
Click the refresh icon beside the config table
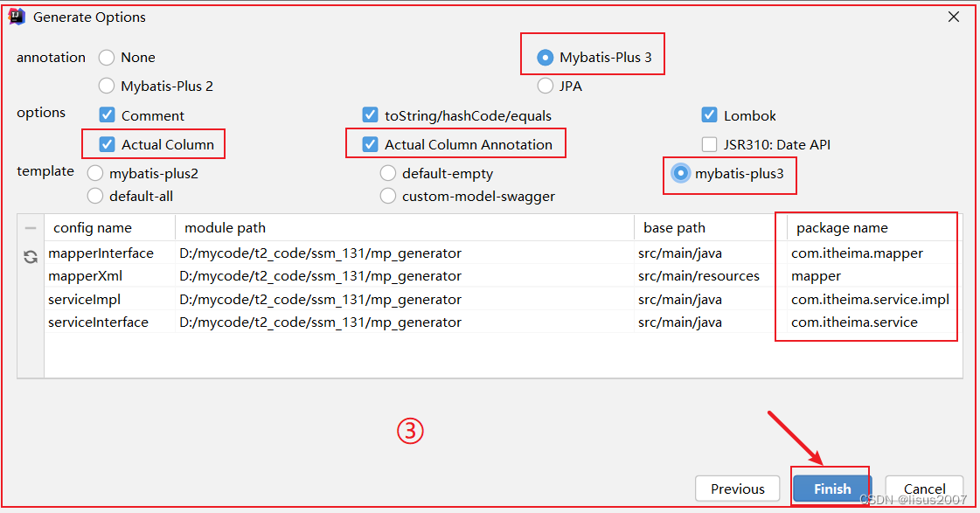[x=31, y=257]
